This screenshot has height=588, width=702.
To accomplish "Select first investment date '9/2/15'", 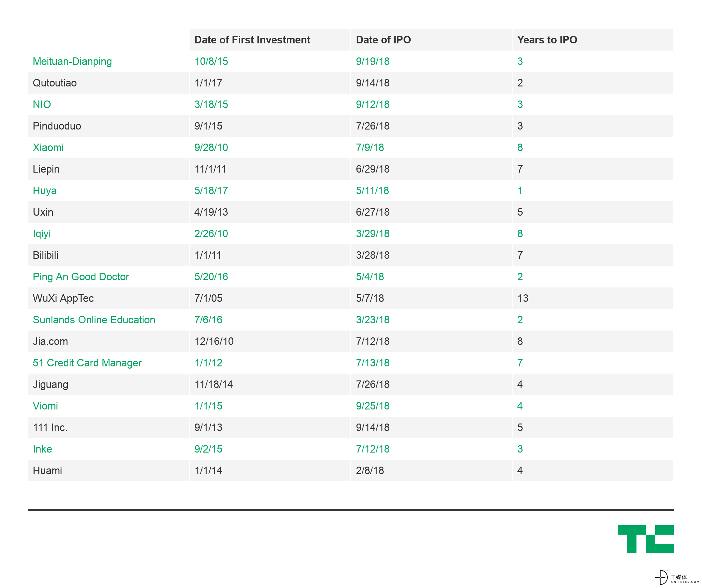I will click(x=208, y=449).
